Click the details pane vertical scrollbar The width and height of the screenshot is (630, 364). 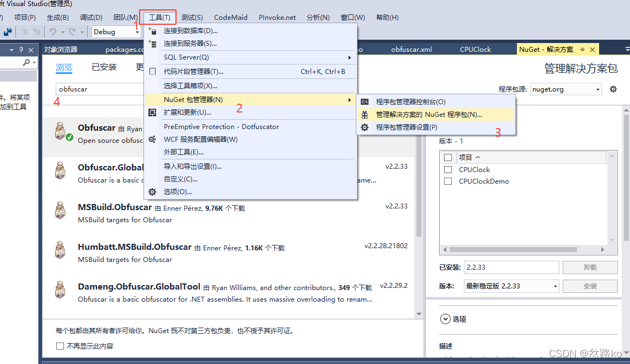tap(626, 177)
